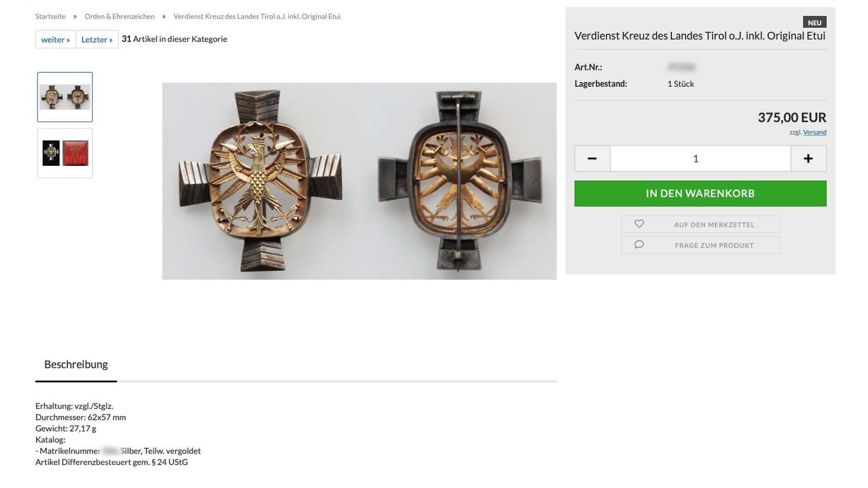Viewport: 868px width, 488px height.
Task: Click the speech bubble question icon
Action: [x=639, y=244]
